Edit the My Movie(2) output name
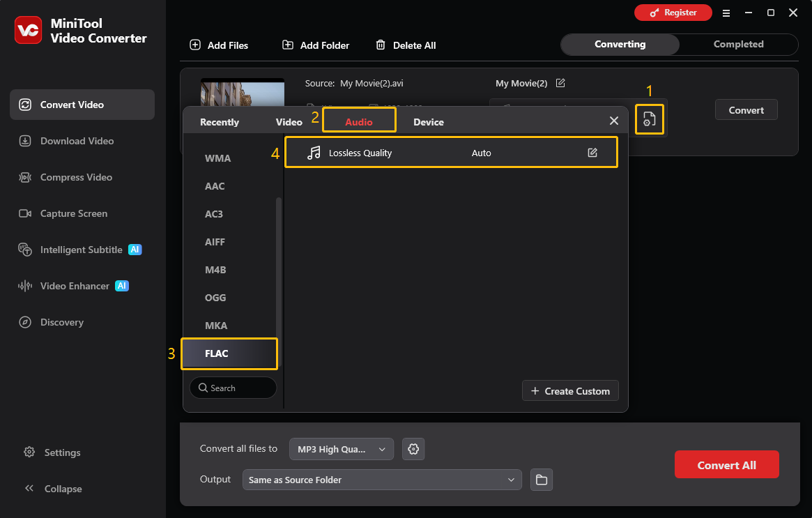812x518 pixels. (x=560, y=83)
